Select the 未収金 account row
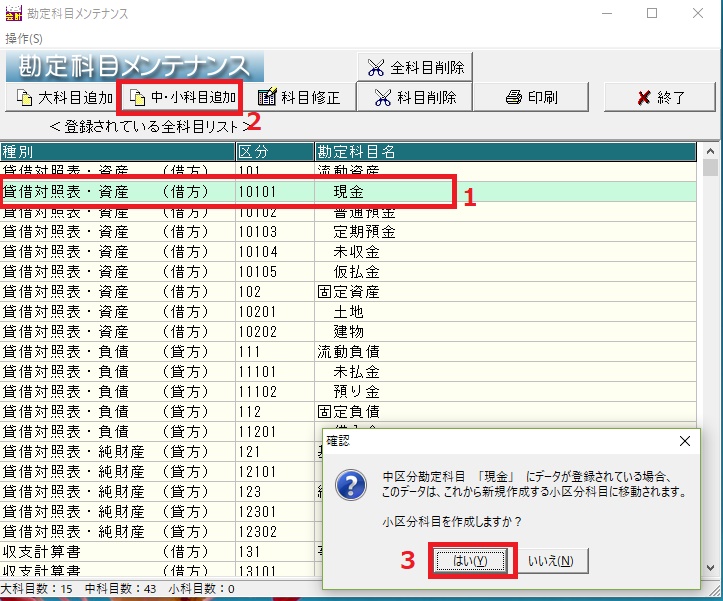The height and width of the screenshot is (601, 723). pyautogui.click(x=348, y=252)
